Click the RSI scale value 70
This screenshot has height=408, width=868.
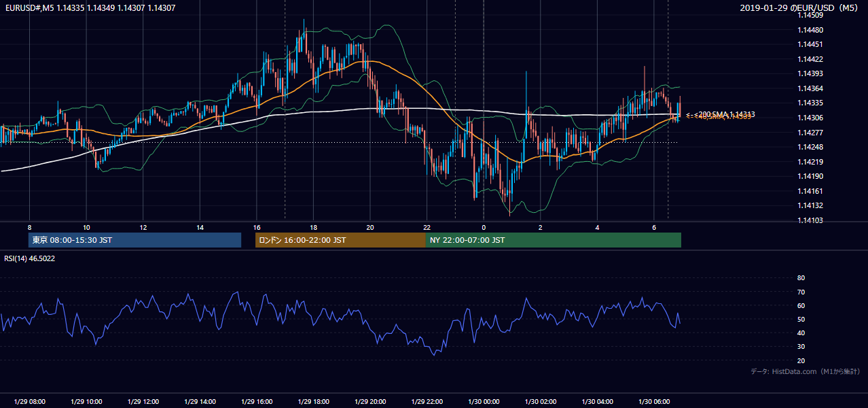tap(801, 292)
